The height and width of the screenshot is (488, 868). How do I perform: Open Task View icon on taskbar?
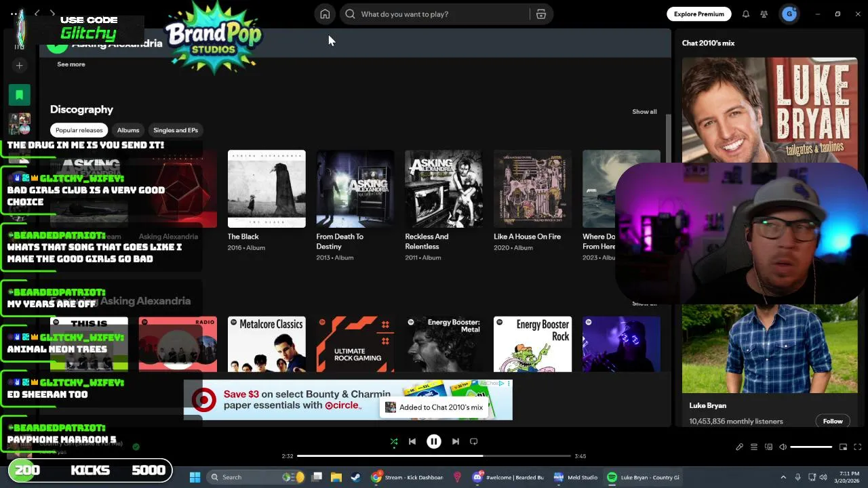point(317,477)
